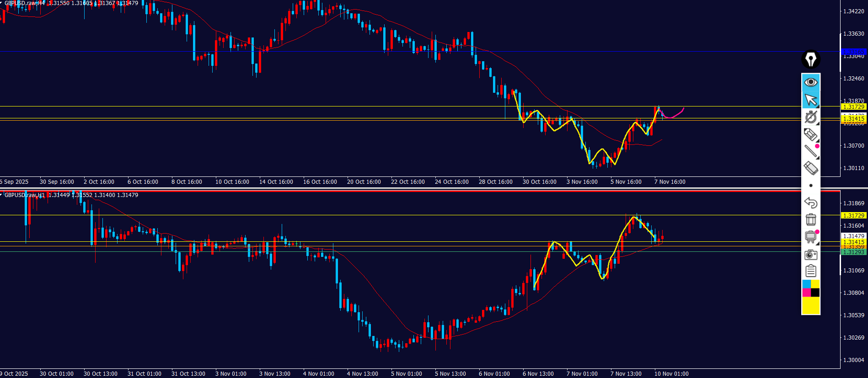Clear all drawings with trash icon
868x378 pixels.
click(x=811, y=220)
